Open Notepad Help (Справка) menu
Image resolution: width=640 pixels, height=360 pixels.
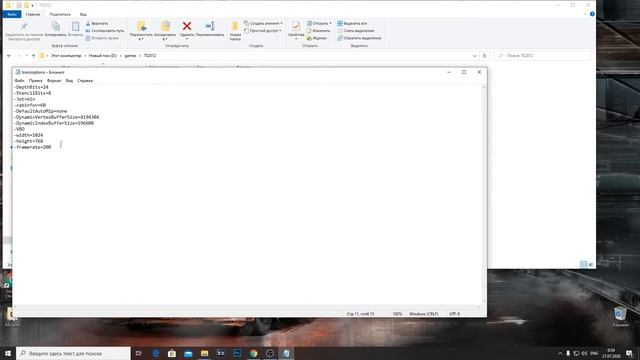[85, 81]
